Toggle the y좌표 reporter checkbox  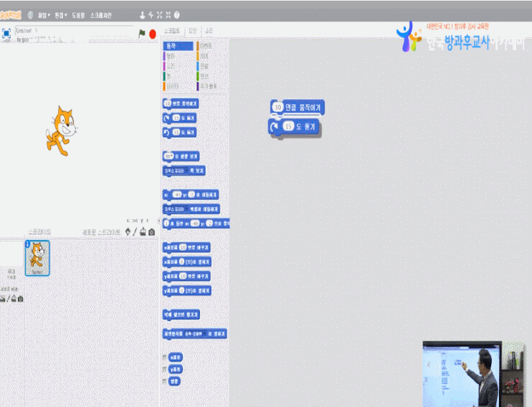click(165, 369)
